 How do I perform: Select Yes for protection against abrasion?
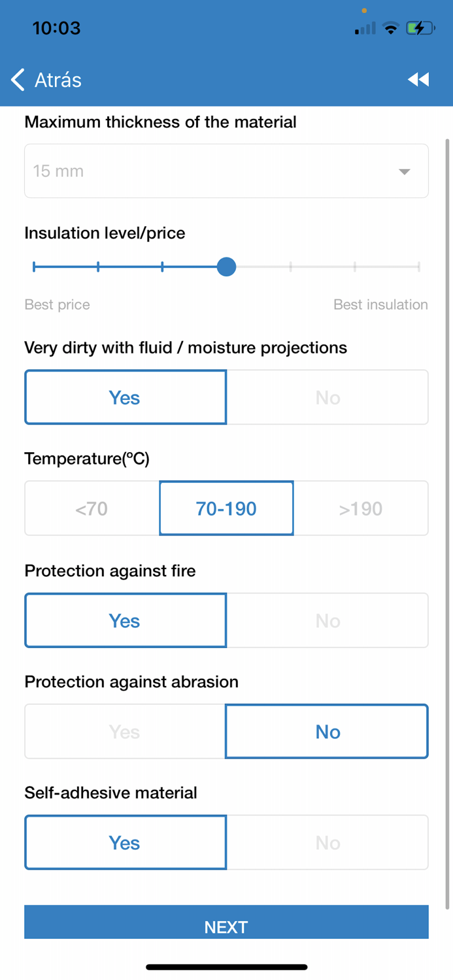click(x=125, y=732)
